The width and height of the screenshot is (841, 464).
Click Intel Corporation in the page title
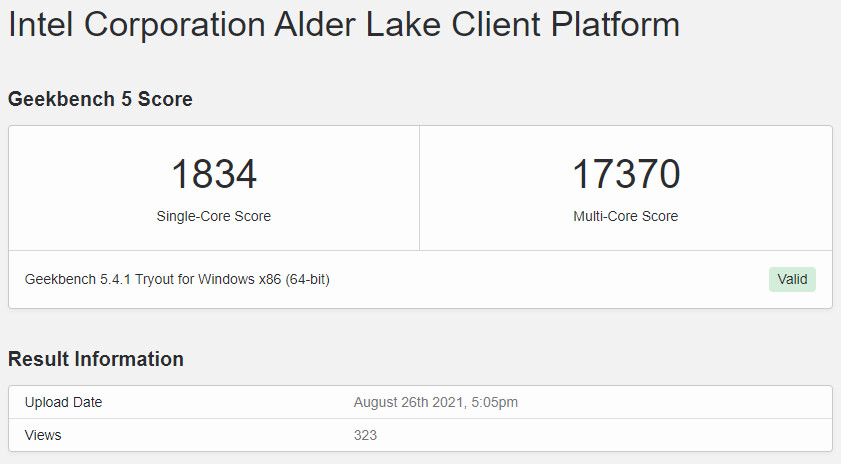click(x=136, y=25)
